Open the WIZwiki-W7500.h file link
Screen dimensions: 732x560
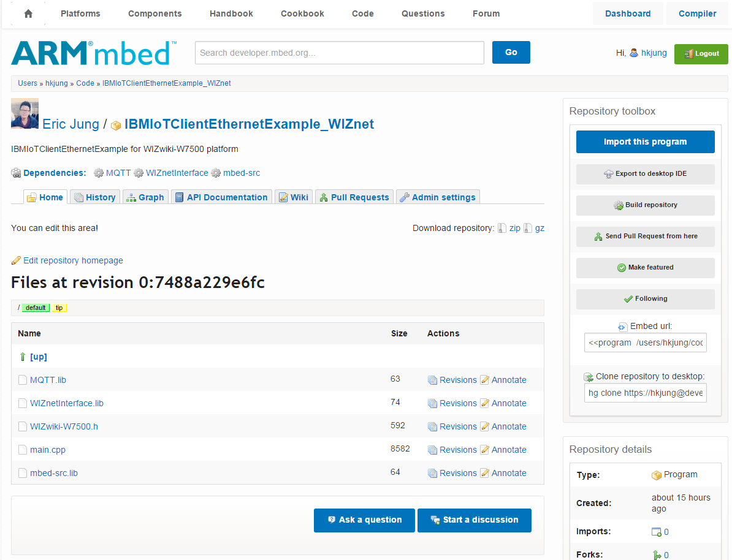tap(64, 426)
